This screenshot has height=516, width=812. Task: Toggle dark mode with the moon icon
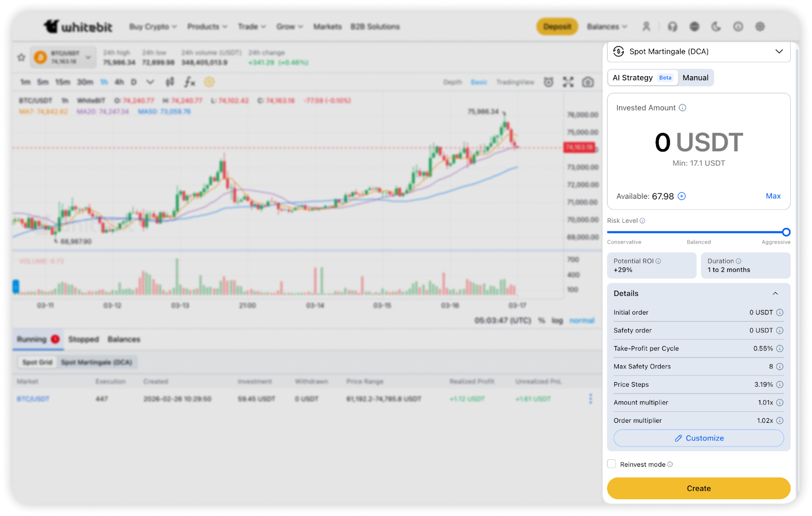pos(716,27)
